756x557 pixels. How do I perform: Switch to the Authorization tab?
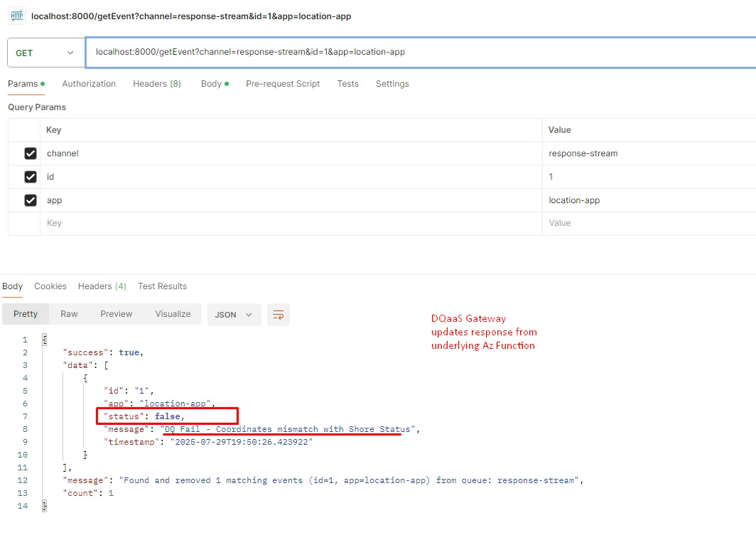pyautogui.click(x=89, y=84)
